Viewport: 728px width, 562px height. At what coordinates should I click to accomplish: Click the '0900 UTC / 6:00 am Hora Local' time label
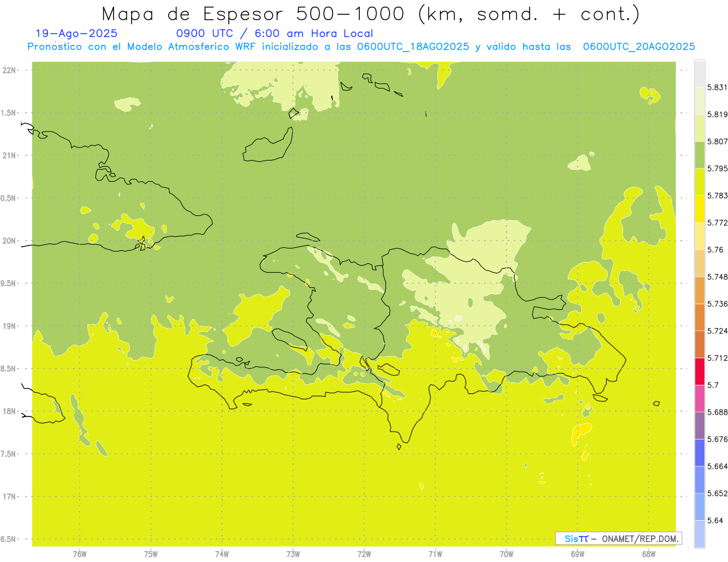274,34
